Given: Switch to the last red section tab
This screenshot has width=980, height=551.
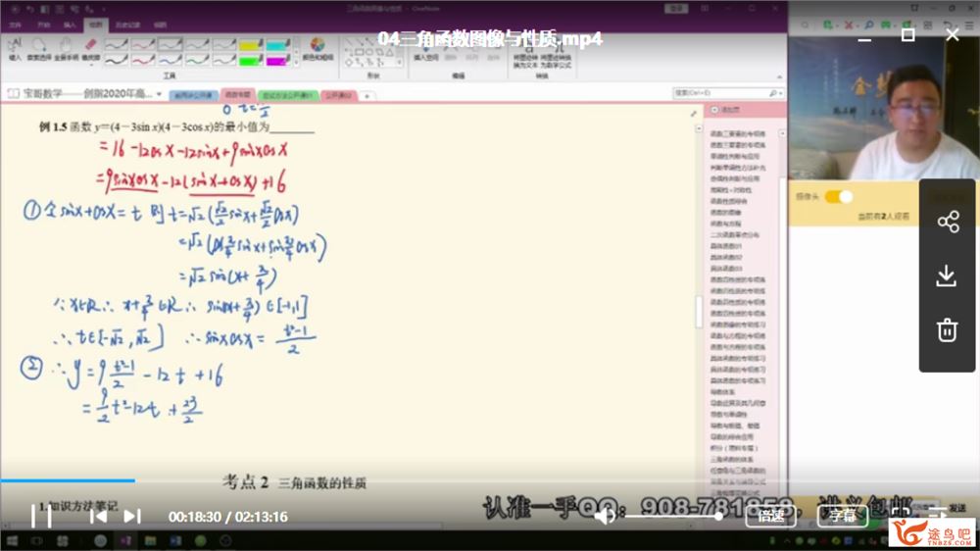Looking at the screenshot, I should point(338,96).
